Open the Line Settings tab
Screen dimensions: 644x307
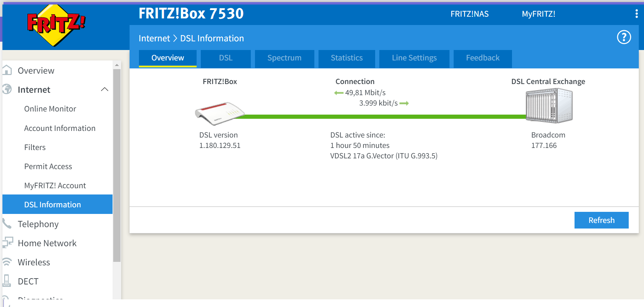tap(414, 58)
